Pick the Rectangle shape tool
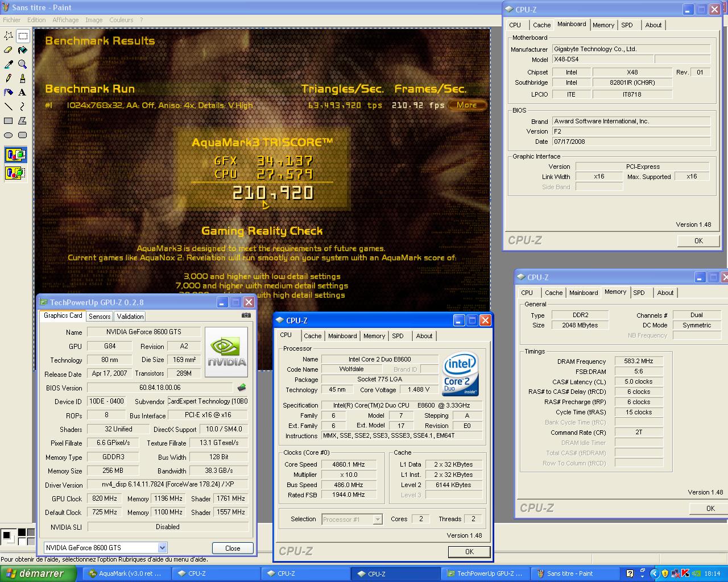The width and height of the screenshot is (728, 582). click(x=9, y=120)
